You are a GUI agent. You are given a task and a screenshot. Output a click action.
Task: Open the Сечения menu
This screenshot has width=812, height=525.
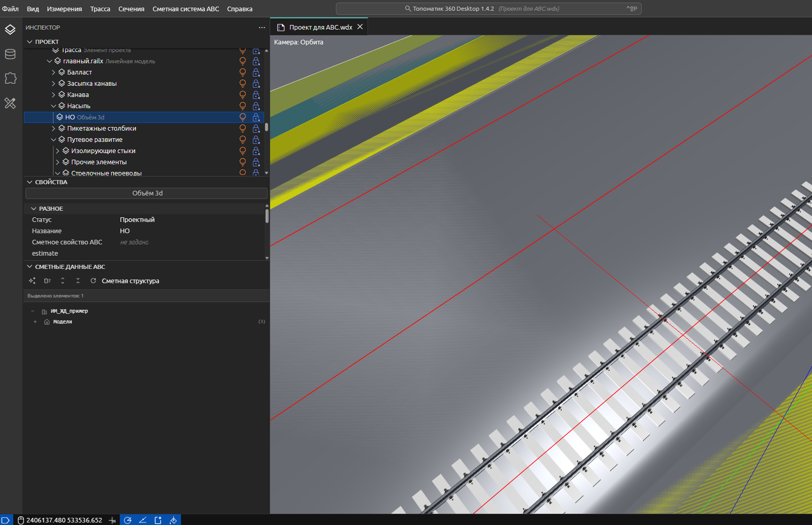[x=132, y=9]
